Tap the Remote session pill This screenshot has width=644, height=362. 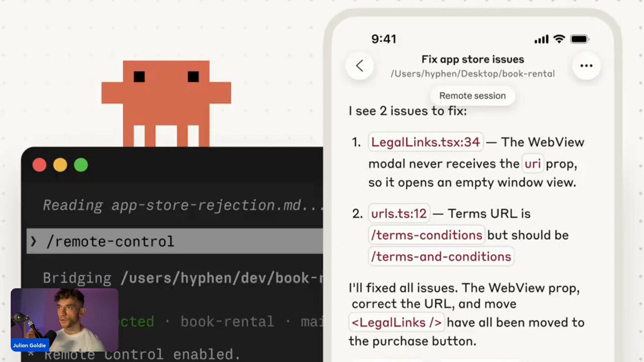[472, 96]
